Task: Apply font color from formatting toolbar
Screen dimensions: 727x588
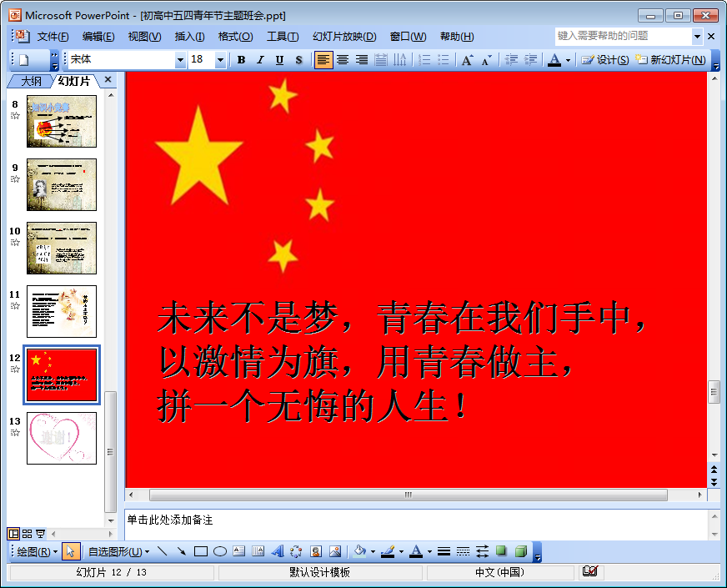Action: point(554,60)
